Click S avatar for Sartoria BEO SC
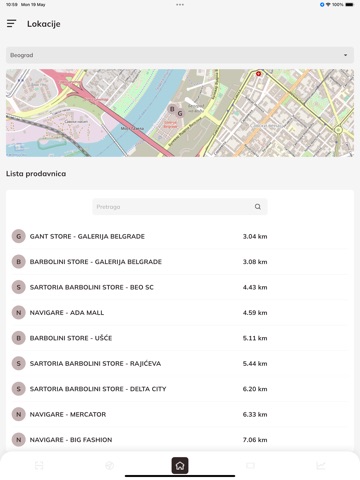Viewport: 360px width, 480px height. 19,287
